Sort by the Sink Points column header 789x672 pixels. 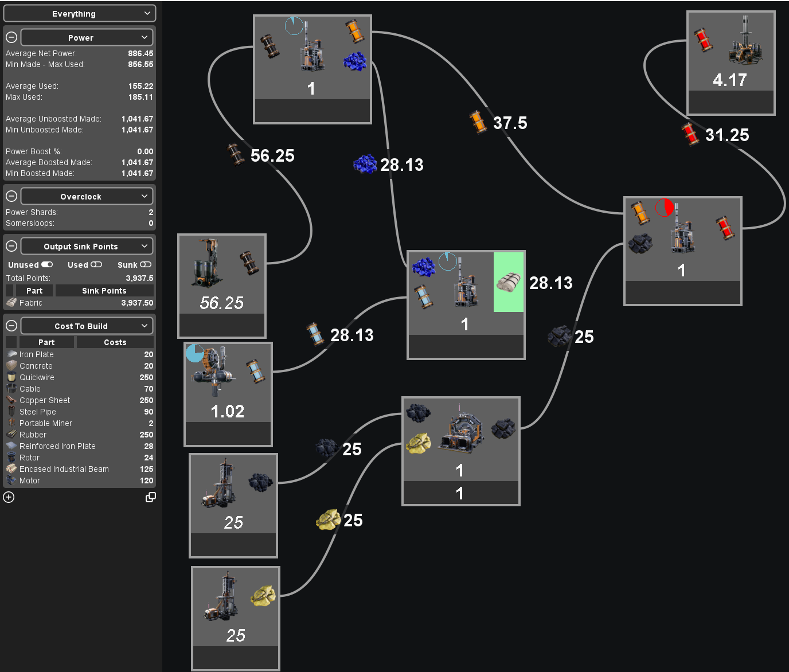tap(104, 291)
